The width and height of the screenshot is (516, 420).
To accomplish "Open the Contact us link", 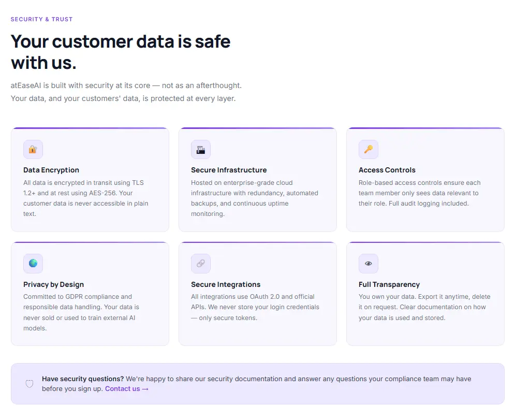I will click(x=127, y=389).
